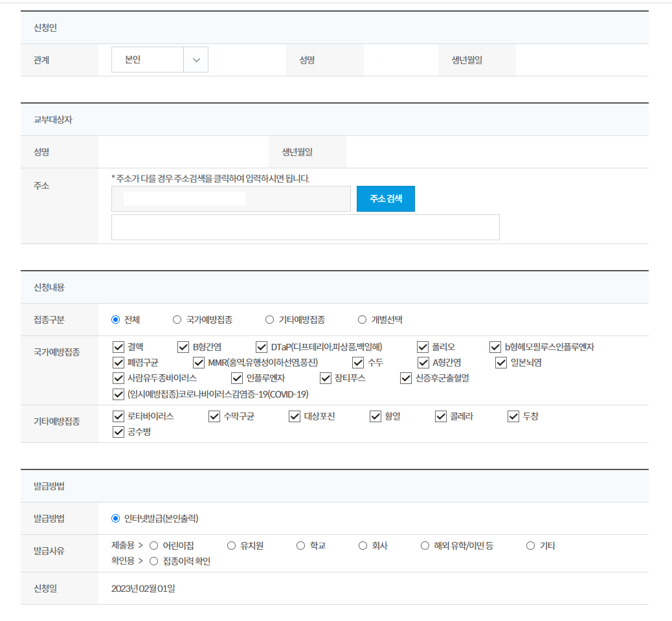672x621 pixels.
Task: Toggle the 장티푸스 checkbox
Action: pos(326,378)
